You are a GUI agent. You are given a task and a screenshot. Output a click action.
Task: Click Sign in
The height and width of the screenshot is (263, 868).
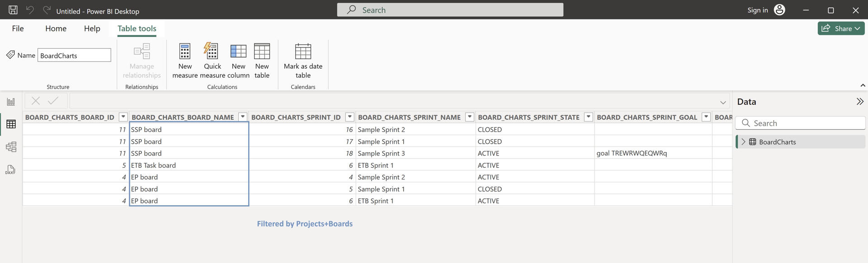pos(757,10)
